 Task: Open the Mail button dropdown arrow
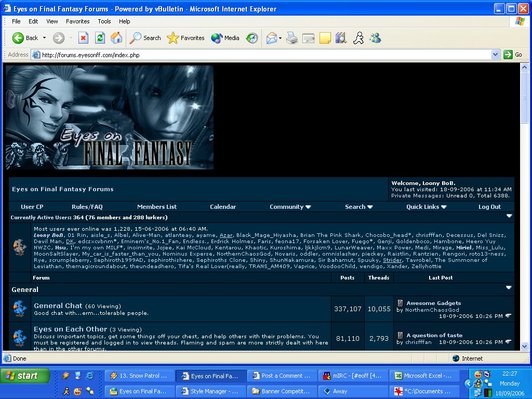click(280, 38)
